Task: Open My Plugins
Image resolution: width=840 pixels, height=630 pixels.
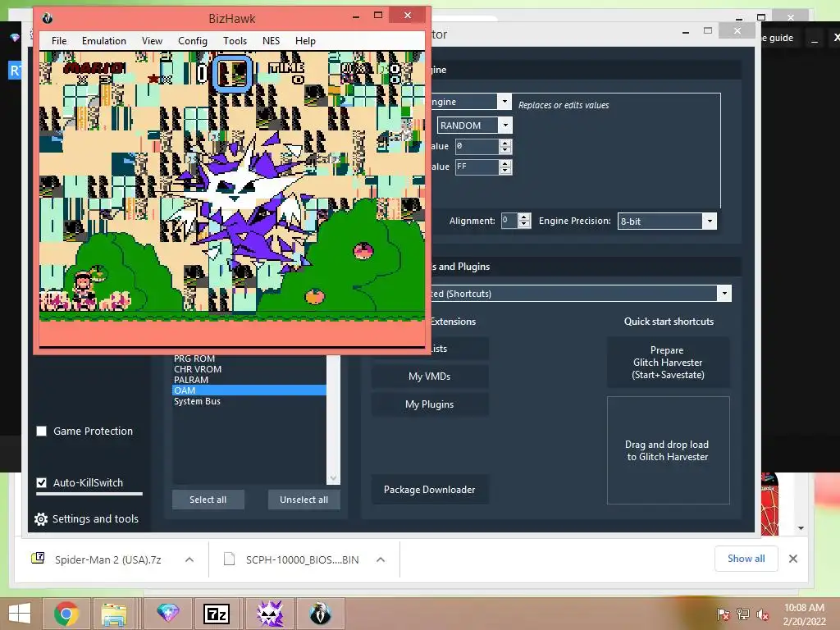Action: [x=430, y=404]
